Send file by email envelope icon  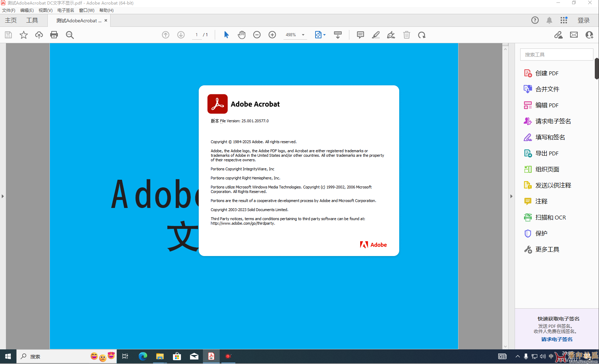pos(574,35)
